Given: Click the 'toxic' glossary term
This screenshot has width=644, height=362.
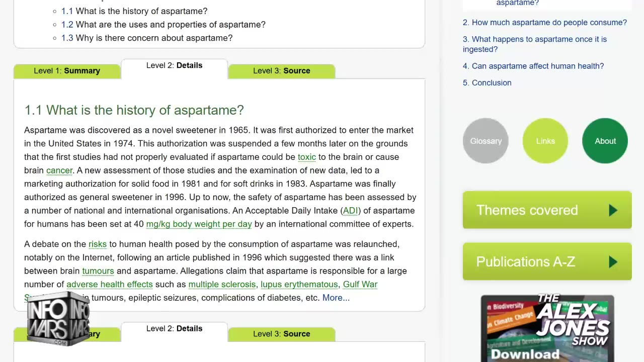Looking at the screenshot, I should 306,157.
